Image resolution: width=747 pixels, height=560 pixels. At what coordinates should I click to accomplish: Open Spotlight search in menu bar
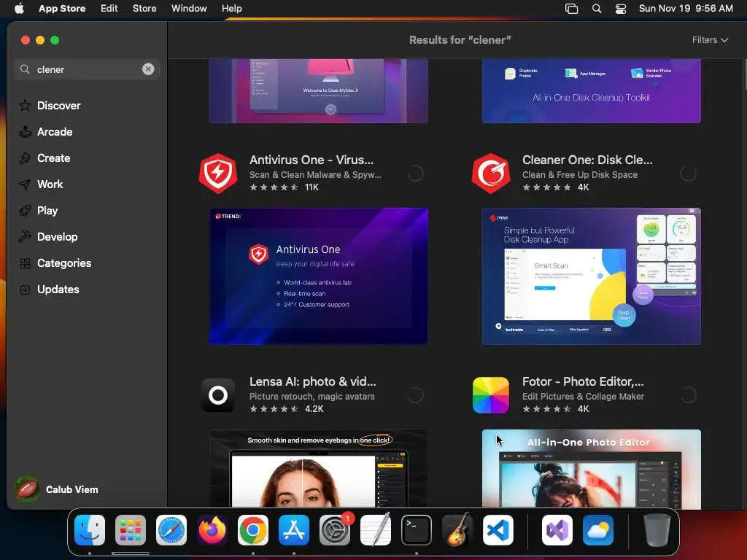tap(597, 8)
